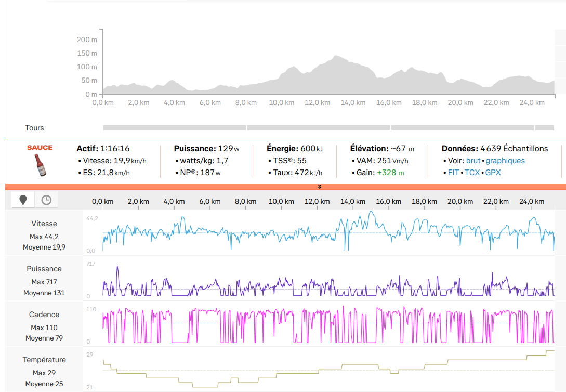The width and height of the screenshot is (566, 392).
Task: Click the Vitesse chart label
Action: coord(44,224)
